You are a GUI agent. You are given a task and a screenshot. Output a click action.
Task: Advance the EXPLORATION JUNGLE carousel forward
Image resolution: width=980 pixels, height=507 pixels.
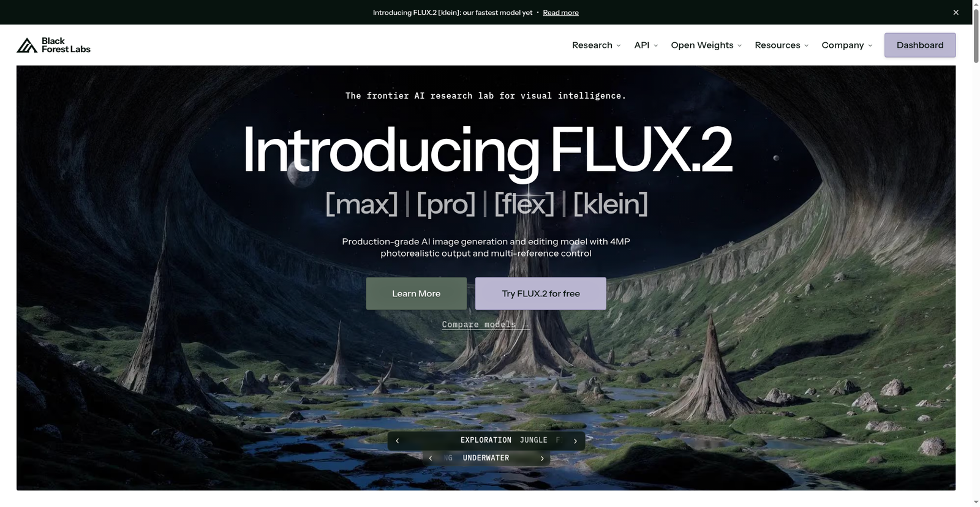575,441
